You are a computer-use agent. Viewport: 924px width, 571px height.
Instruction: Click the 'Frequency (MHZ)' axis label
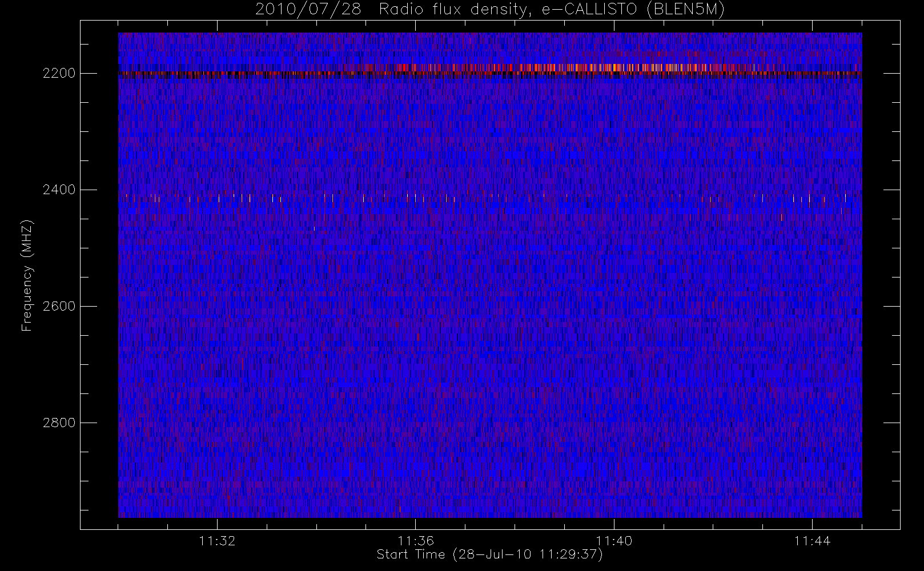click(26, 275)
